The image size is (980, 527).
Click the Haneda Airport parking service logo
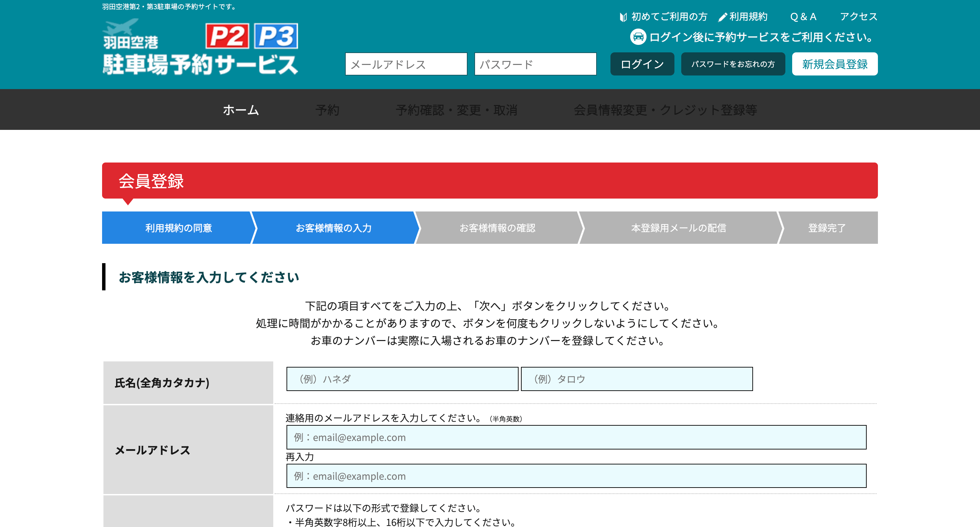coord(200,46)
